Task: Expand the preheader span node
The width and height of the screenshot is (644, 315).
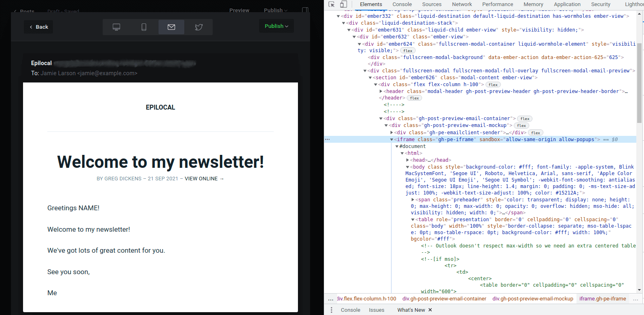Action: [x=413, y=200]
